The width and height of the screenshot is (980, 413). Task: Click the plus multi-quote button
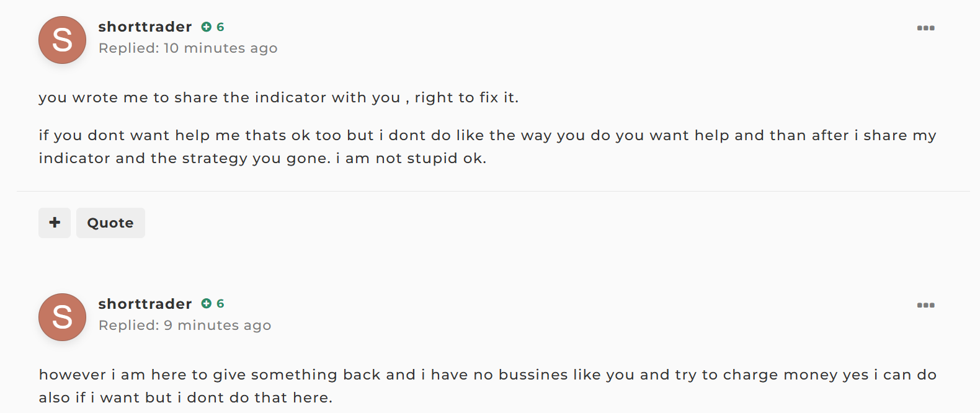(55, 223)
